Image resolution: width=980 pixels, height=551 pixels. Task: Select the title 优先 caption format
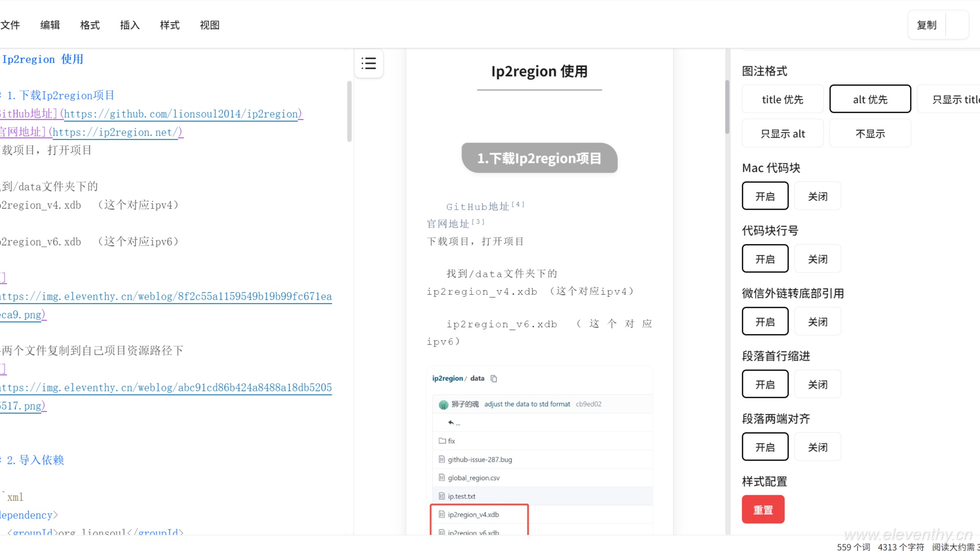point(782,99)
